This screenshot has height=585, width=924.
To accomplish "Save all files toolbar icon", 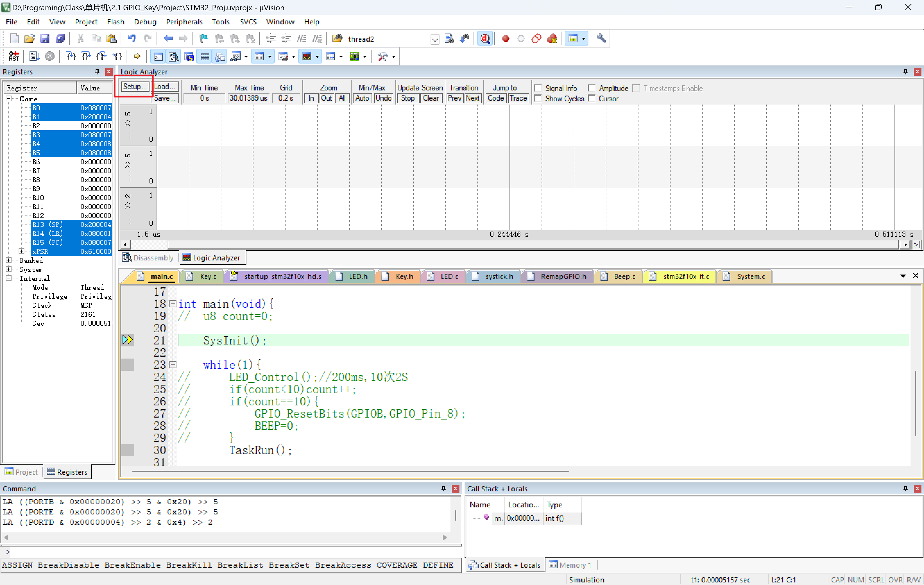I will [x=60, y=39].
